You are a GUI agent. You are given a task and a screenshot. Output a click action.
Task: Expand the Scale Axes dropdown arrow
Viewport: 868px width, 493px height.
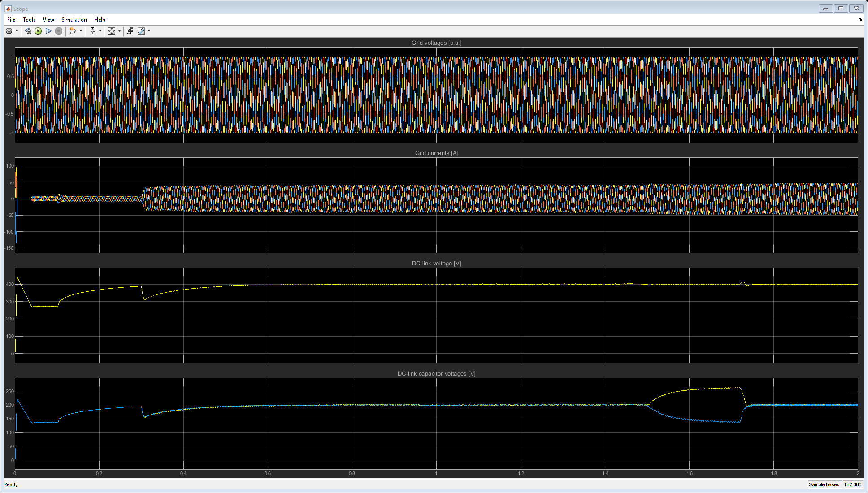[x=119, y=31]
